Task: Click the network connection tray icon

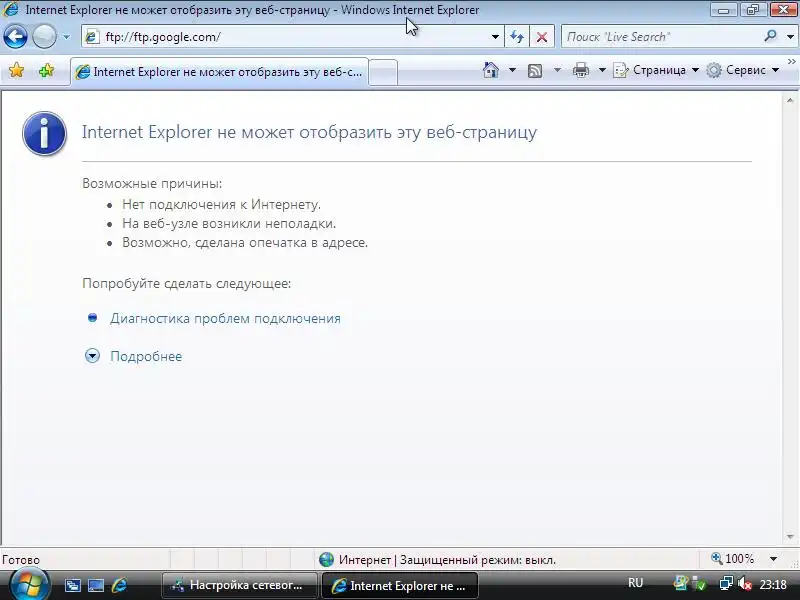Action: click(x=726, y=583)
